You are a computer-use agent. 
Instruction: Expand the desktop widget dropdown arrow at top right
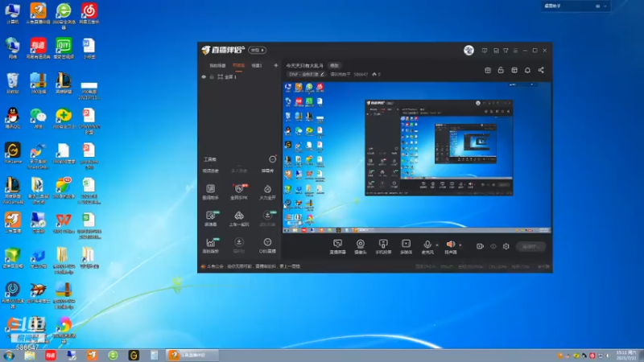[x=605, y=6]
